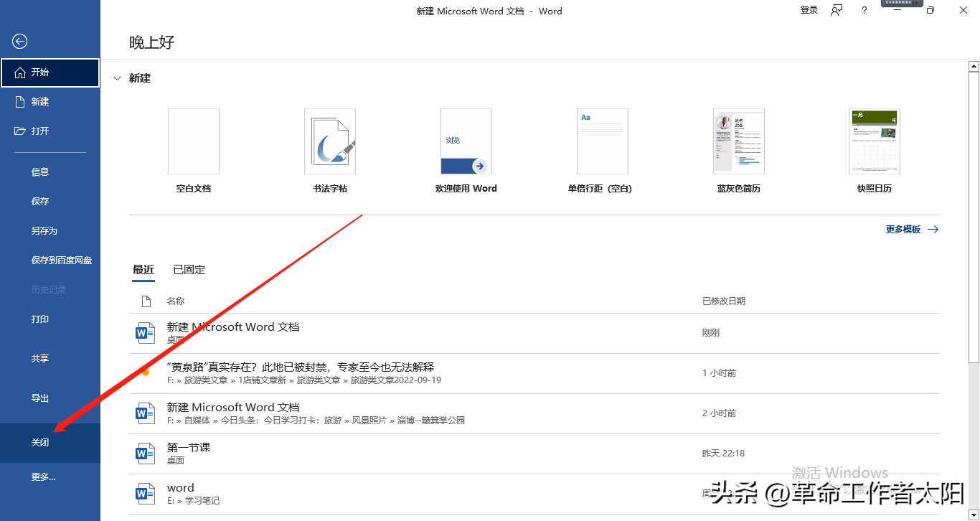Click the 更多模板 link

click(x=912, y=230)
